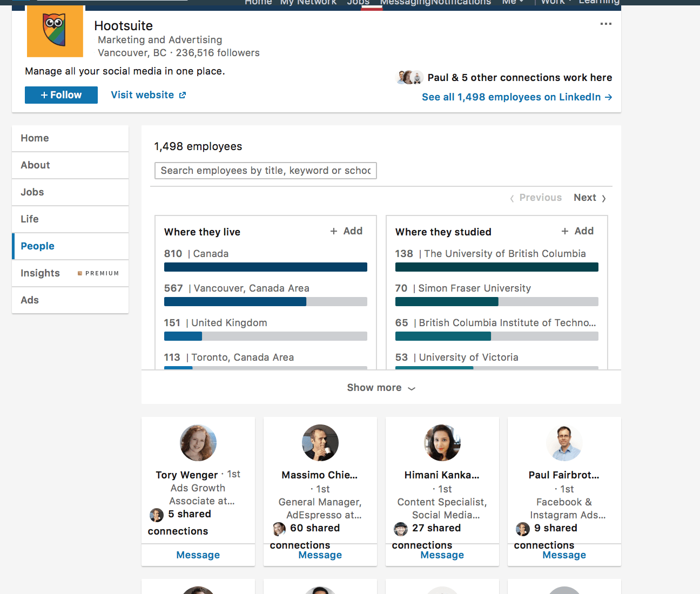Viewport: 700px width, 594px height.
Task: Click plus Add in Where they studied
Action: point(577,231)
